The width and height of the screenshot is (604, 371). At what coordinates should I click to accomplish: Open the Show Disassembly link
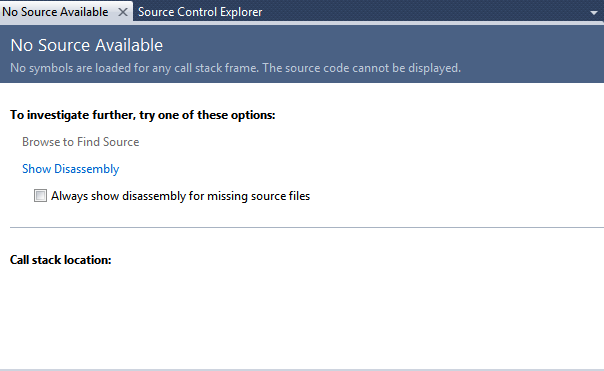coord(70,169)
